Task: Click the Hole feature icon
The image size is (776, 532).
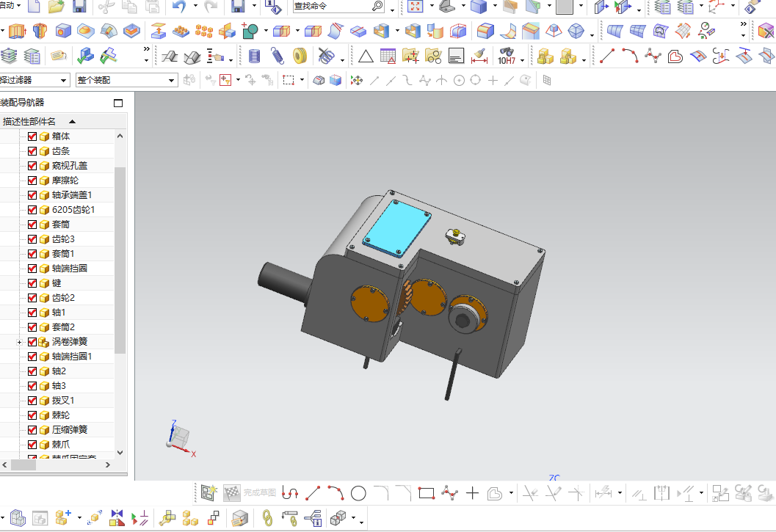Action: [x=63, y=31]
